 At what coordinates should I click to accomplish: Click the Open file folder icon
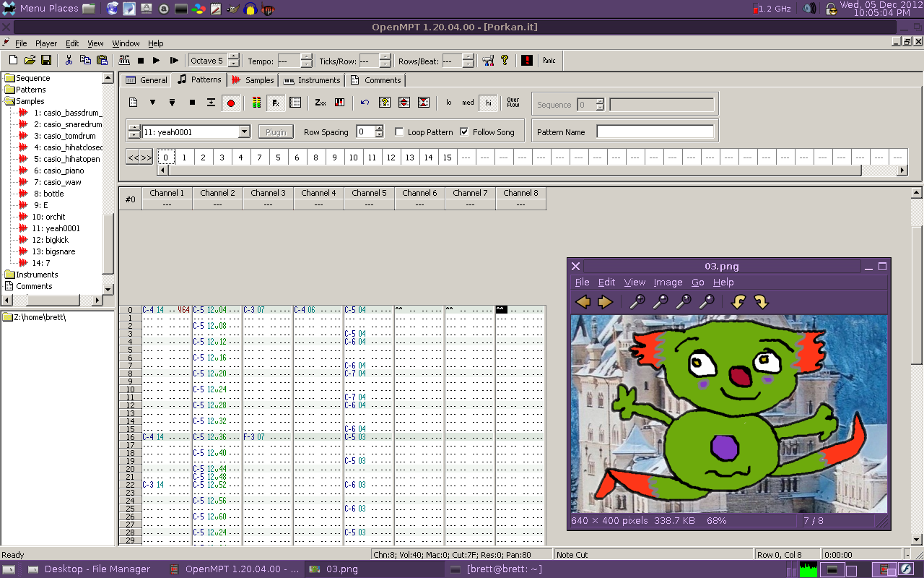click(30, 61)
